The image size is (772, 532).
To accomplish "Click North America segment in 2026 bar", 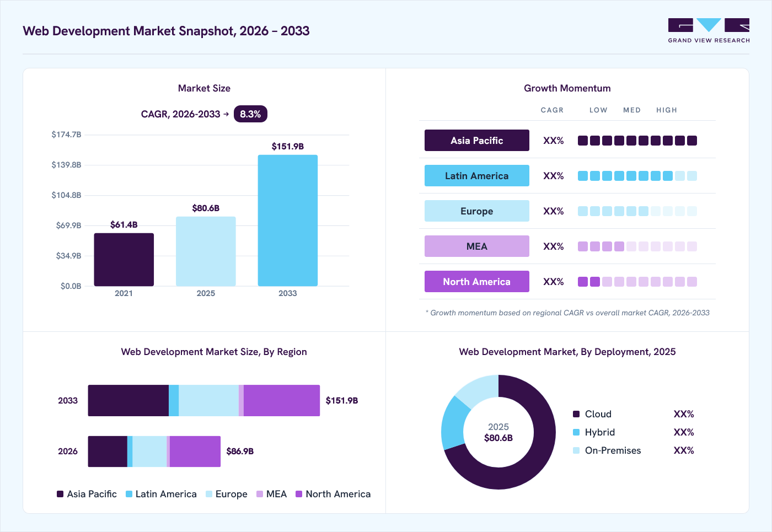I will pyautogui.click(x=195, y=452).
